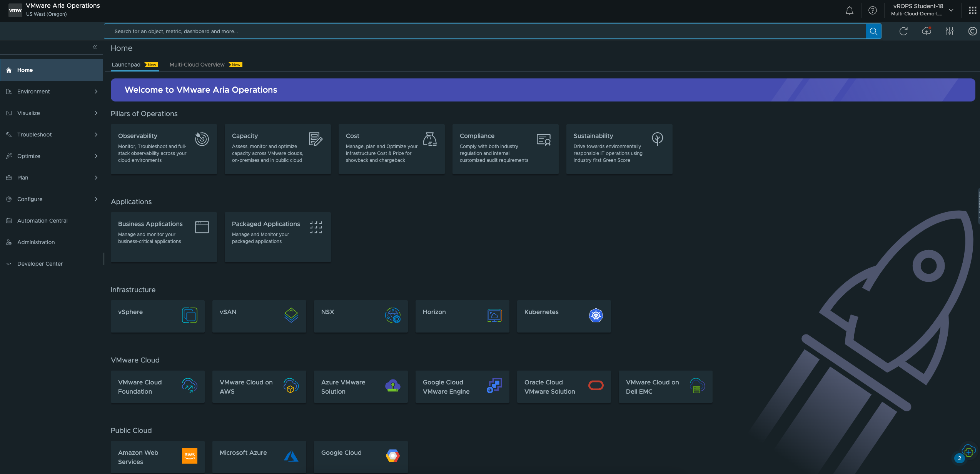Click the global search input field
The width and height of the screenshot is (980, 474).
[485, 31]
